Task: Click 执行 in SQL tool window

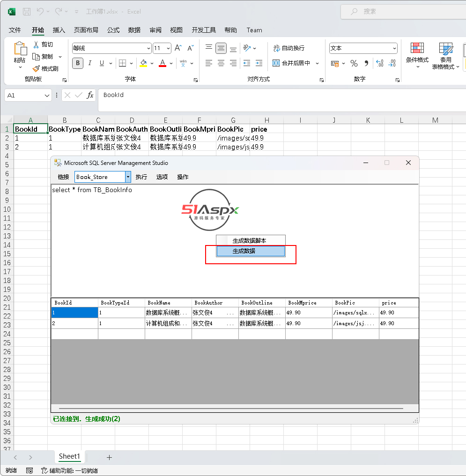Action: [141, 177]
